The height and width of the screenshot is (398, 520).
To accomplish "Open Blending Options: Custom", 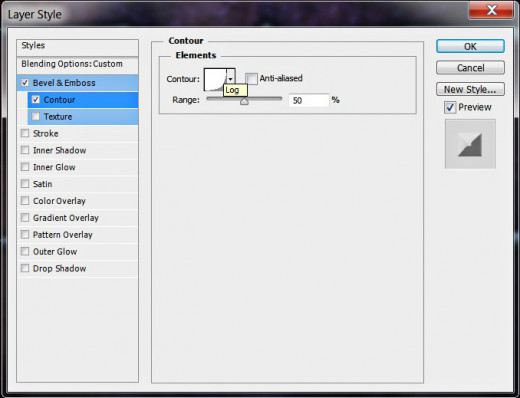I will 78,64.
